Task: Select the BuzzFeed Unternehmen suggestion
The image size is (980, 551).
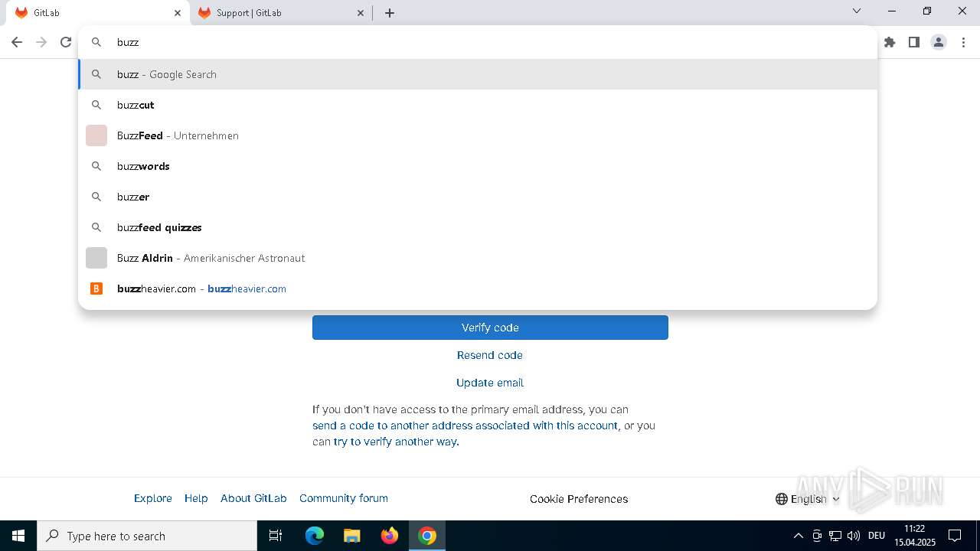Action: coord(478,135)
